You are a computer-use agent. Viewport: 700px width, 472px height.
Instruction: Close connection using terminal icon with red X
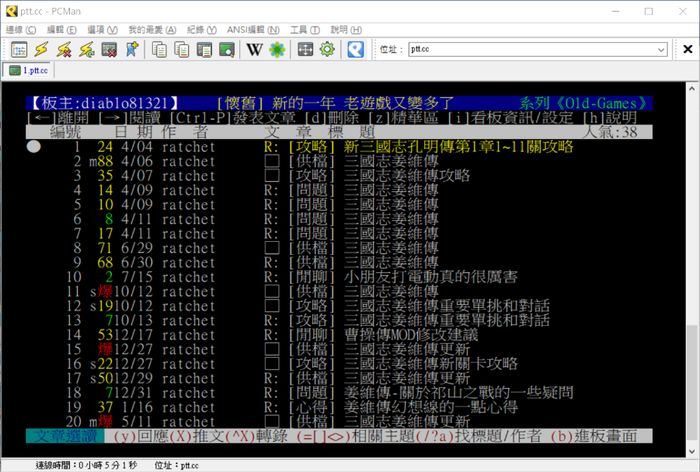(109, 50)
